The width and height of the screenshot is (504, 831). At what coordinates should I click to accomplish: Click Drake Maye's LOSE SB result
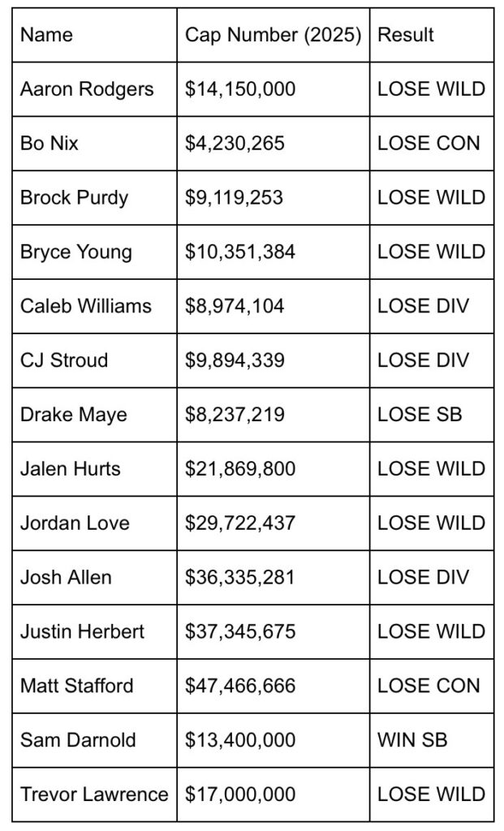click(420, 415)
